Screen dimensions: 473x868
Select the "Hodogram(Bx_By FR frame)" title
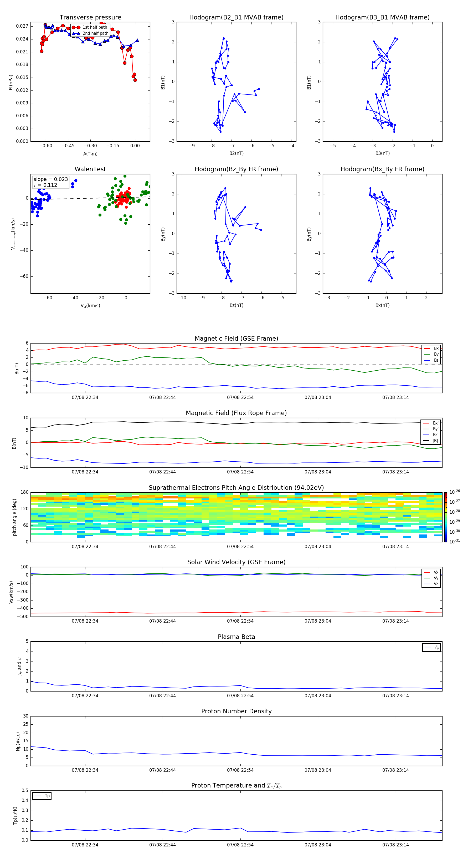382,169
